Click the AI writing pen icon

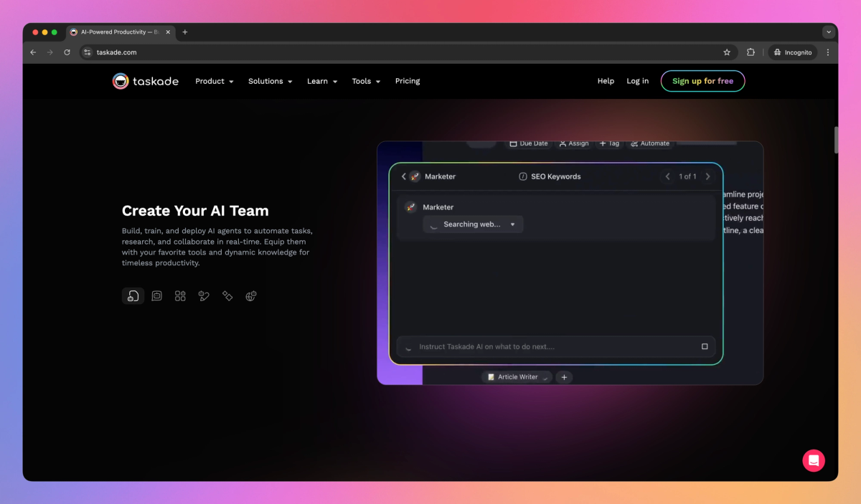[x=204, y=295]
